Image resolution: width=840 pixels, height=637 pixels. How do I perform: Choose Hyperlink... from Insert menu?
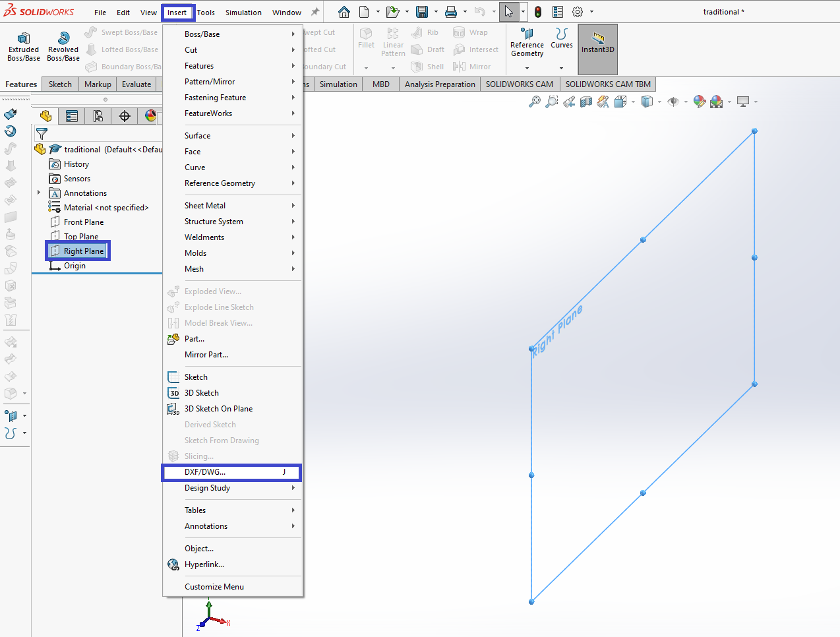click(x=233, y=564)
